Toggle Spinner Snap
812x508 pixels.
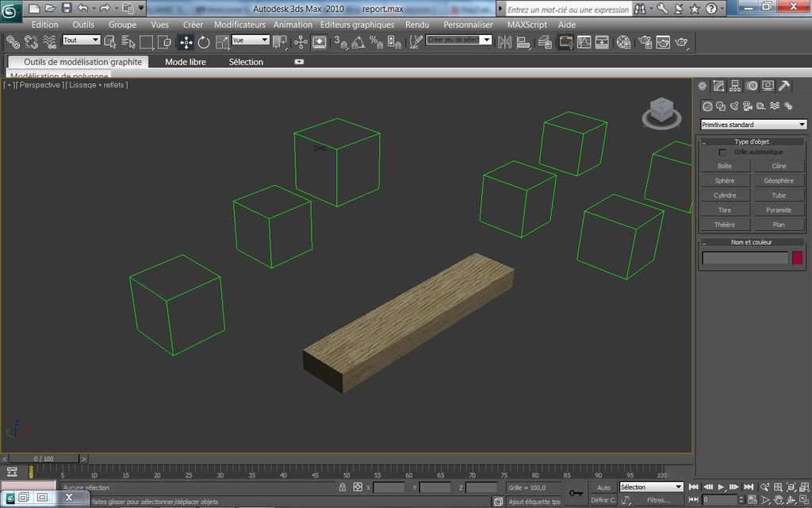(x=394, y=42)
